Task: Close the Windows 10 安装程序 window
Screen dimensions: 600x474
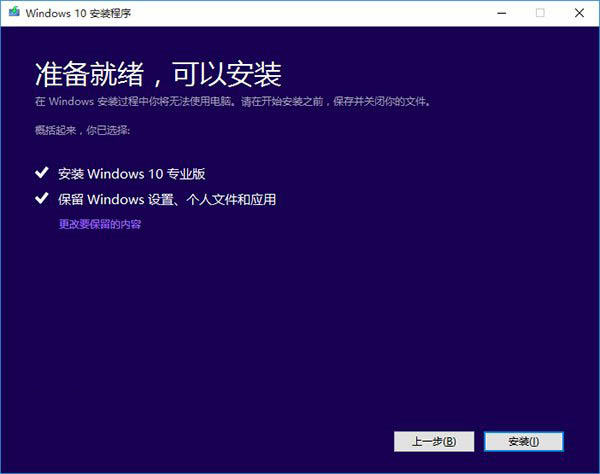Action: tap(579, 13)
